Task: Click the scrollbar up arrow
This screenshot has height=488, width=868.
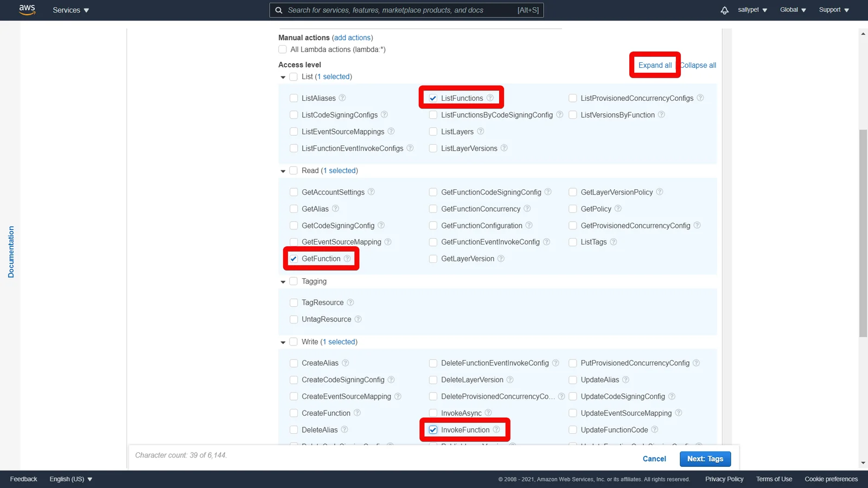Action: pyautogui.click(x=863, y=34)
